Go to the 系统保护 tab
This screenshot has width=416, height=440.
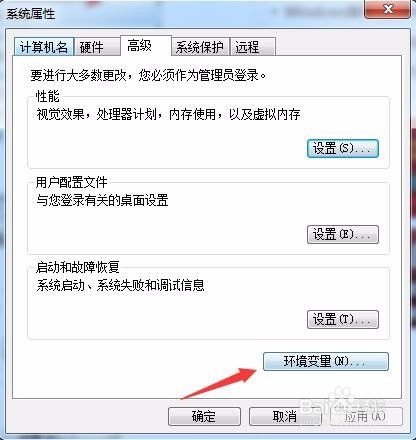coord(200,47)
